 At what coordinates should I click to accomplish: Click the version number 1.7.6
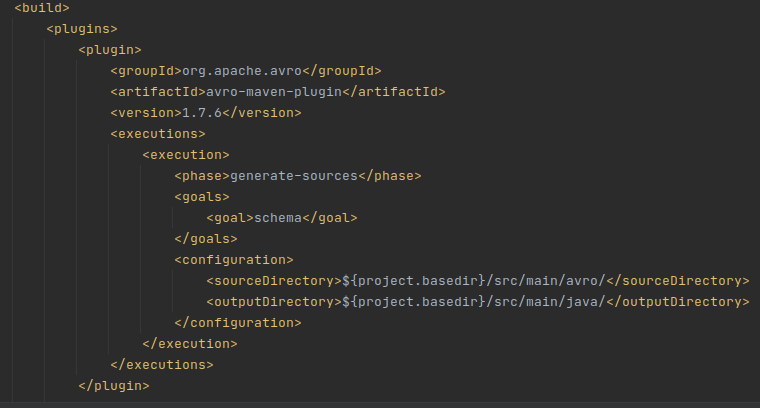pyautogui.click(x=202, y=113)
